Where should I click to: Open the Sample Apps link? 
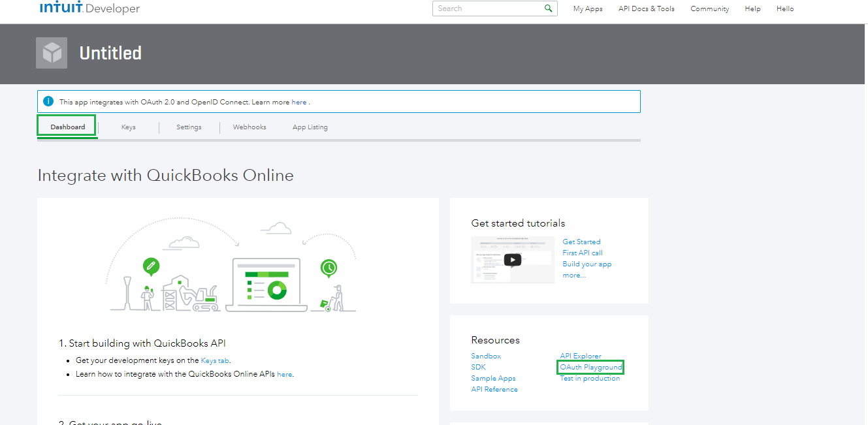493,378
